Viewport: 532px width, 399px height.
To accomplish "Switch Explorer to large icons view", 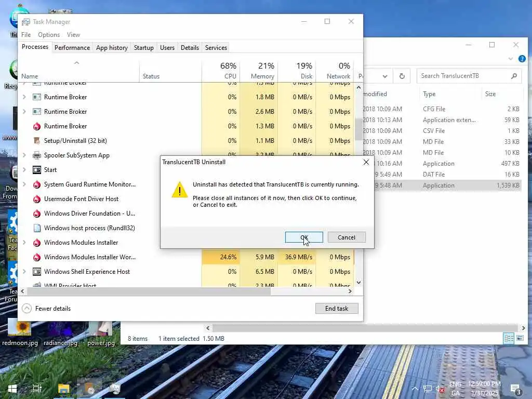I will click(520, 338).
